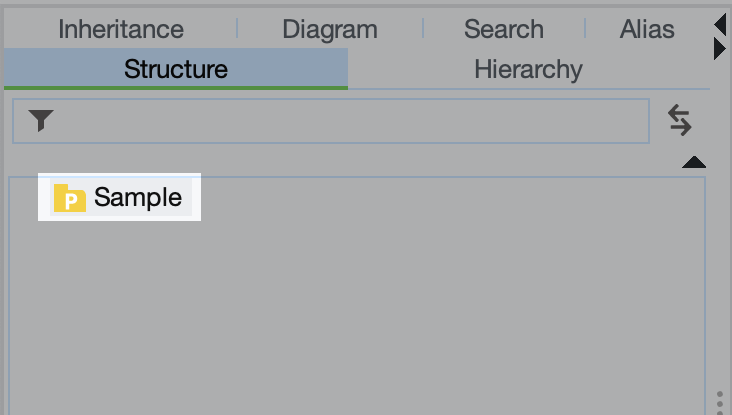Click the yellow package icon for Sample
Image resolution: width=732 pixels, height=415 pixels.
tap(69, 198)
